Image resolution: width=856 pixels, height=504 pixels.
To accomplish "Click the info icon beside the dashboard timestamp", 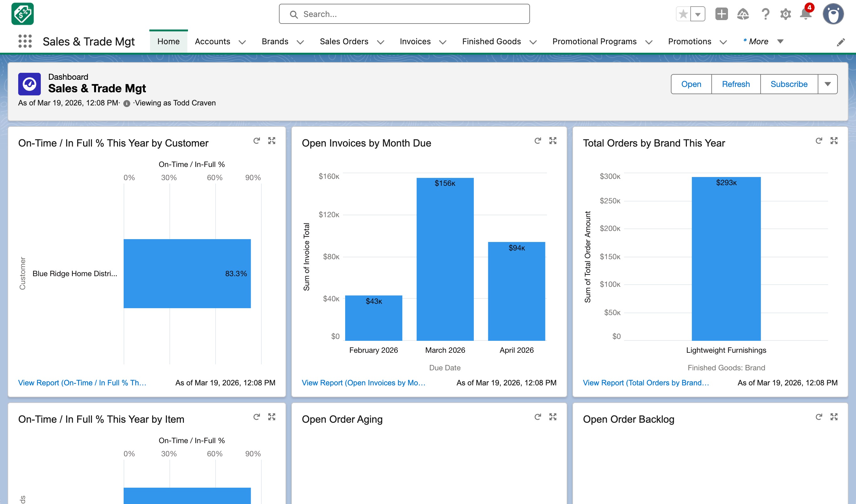I will click(126, 103).
